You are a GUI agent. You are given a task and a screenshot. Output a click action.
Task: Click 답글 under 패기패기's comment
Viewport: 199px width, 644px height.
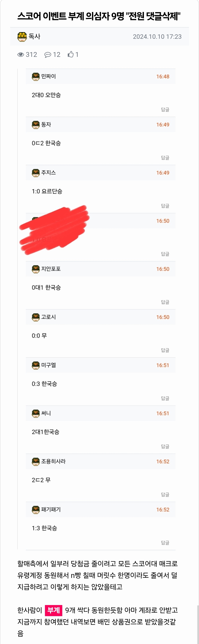click(x=165, y=543)
